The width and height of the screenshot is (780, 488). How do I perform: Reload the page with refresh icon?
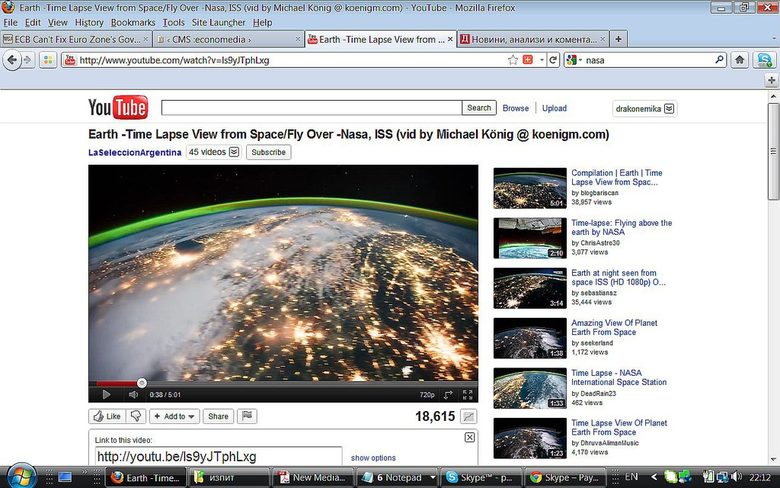[553, 60]
